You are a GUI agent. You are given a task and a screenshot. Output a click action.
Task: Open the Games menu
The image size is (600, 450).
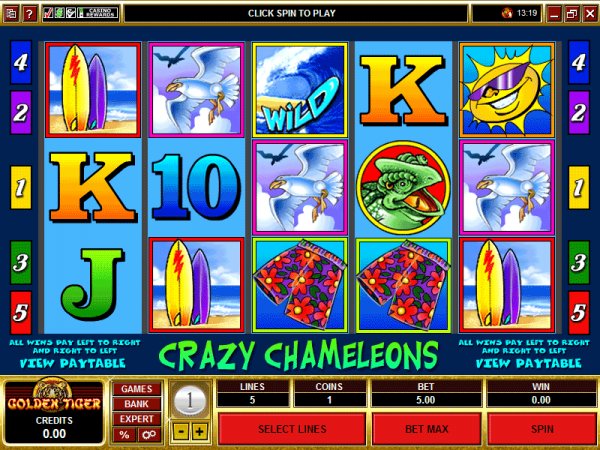coord(137,389)
